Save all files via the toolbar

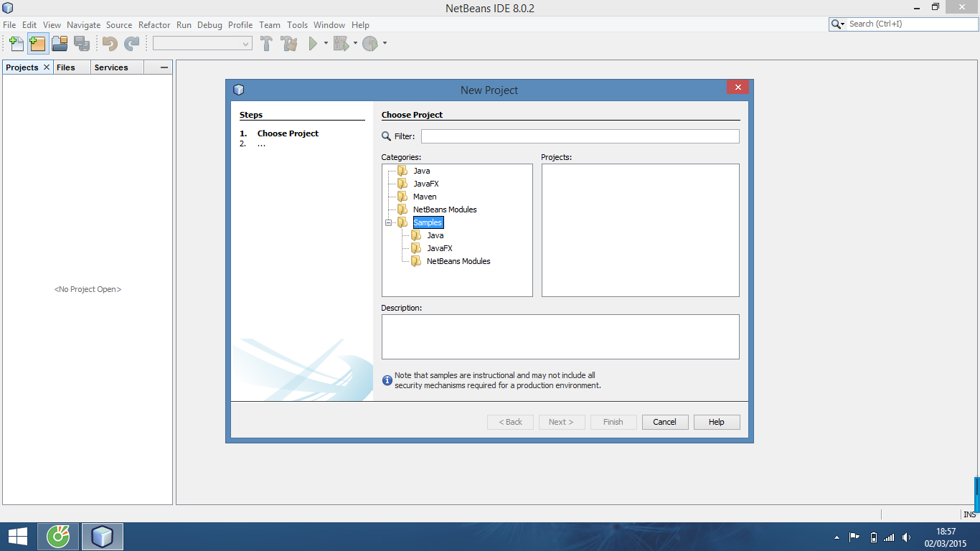[x=82, y=43]
